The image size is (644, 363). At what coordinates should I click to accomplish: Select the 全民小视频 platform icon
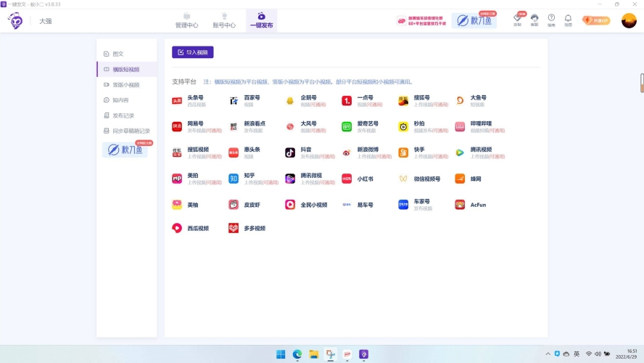tap(290, 204)
